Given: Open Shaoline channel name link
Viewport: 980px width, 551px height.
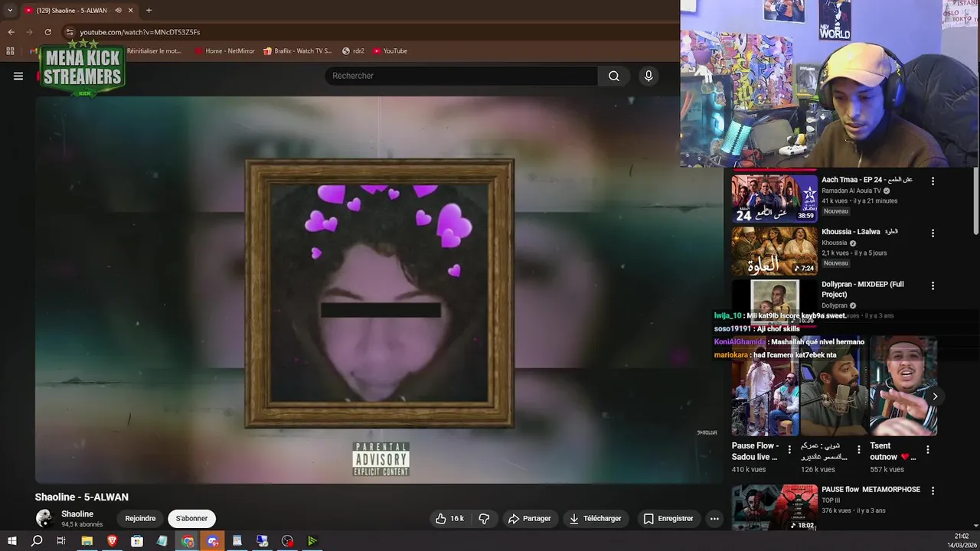Looking at the screenshot, I should coord(77,514).
